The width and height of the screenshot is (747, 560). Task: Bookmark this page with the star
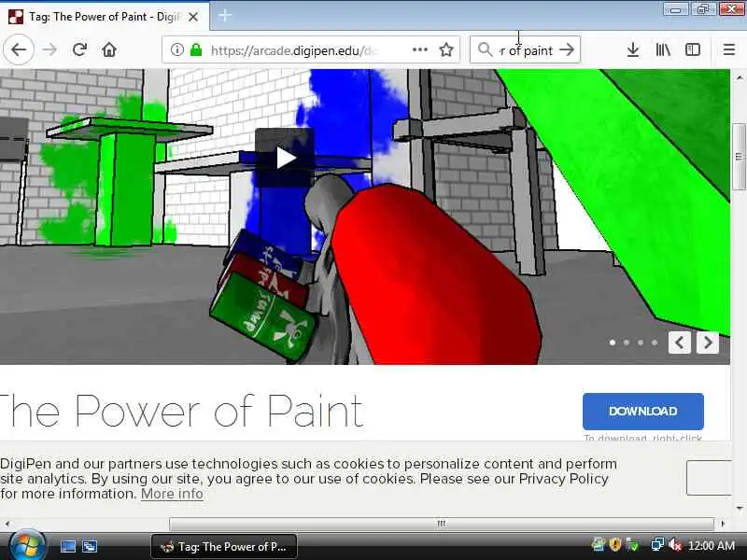click(x=446, y=49)
